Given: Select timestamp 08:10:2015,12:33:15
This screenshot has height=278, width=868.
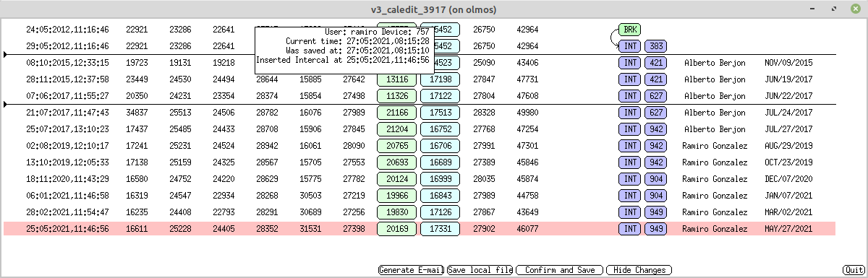Looking at the screenshot, I should [67, 63].
